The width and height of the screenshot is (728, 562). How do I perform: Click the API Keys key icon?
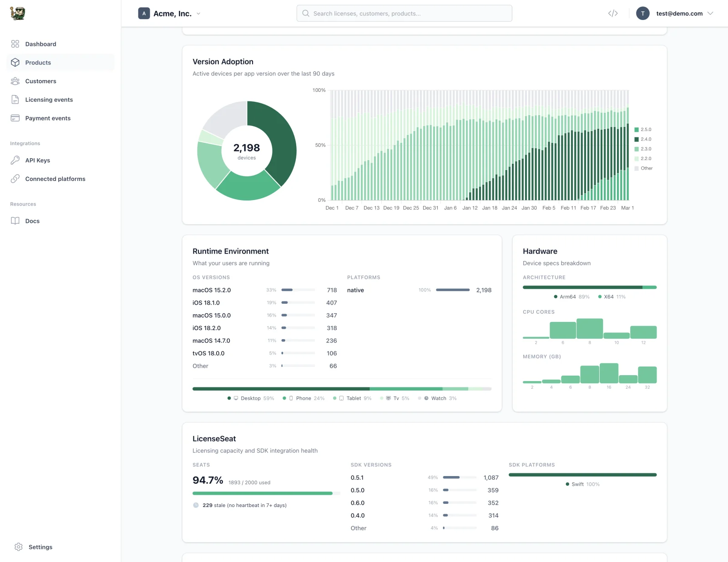tap(15, 160)
